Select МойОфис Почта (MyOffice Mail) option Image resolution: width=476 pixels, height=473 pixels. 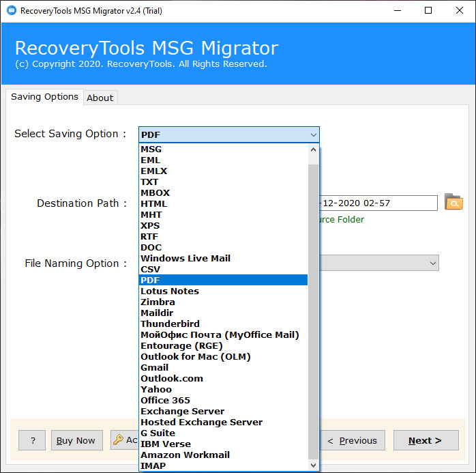pyautogui.click(x=224, y=334)
